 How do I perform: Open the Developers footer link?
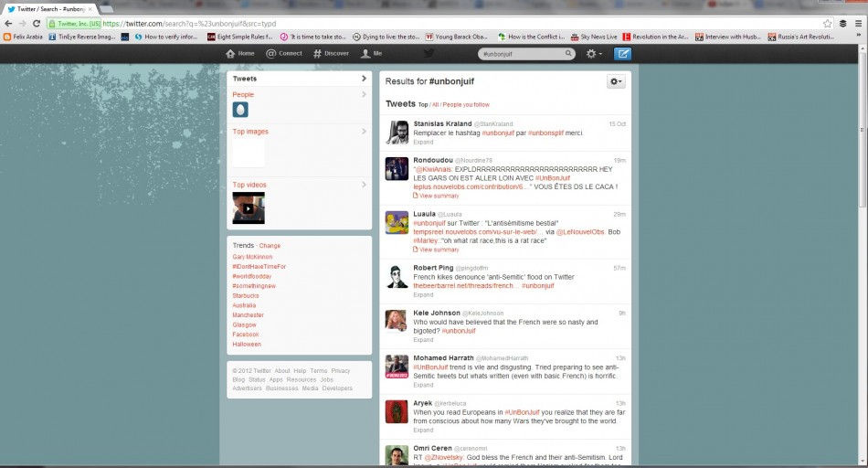coord(337,388)
